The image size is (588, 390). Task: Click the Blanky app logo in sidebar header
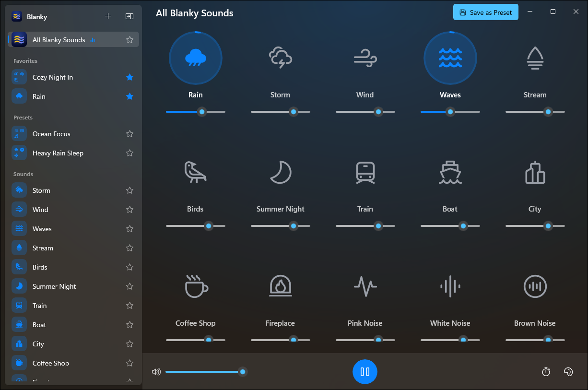pos(17,16)
